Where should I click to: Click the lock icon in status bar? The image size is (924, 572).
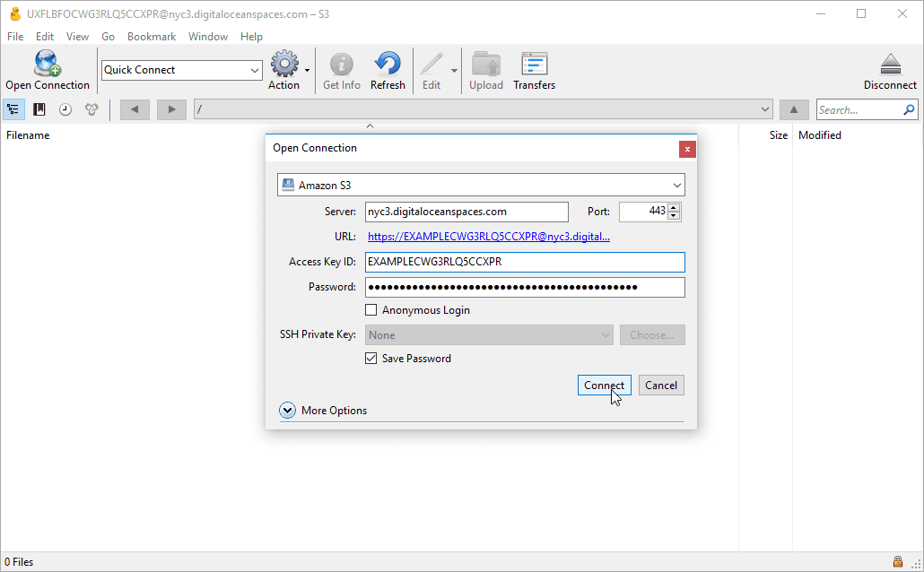897,561
